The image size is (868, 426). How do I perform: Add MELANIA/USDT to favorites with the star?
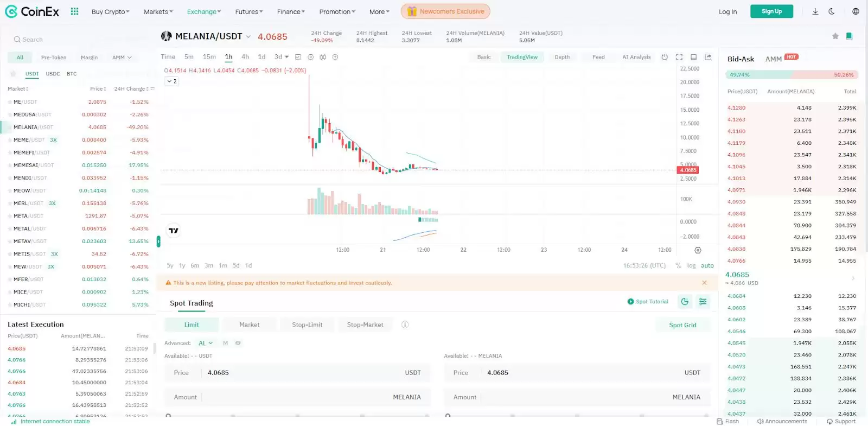[x=835, y=36]
